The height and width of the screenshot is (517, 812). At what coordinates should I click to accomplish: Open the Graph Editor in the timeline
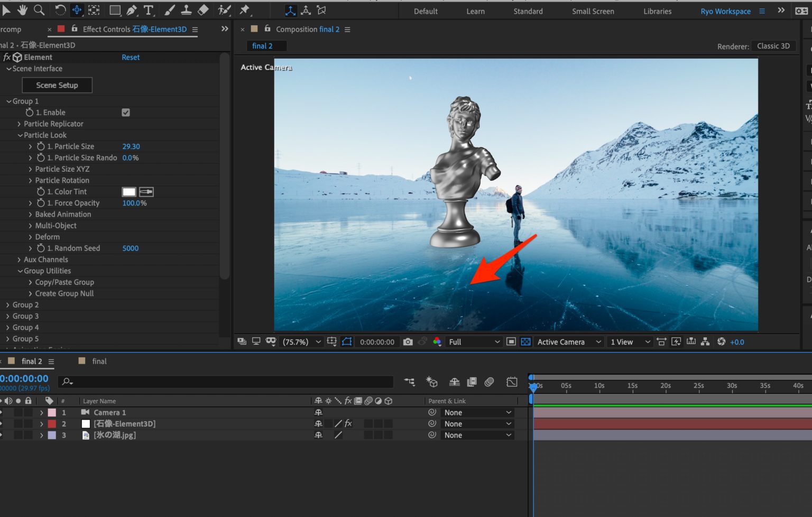click(511, 382)
